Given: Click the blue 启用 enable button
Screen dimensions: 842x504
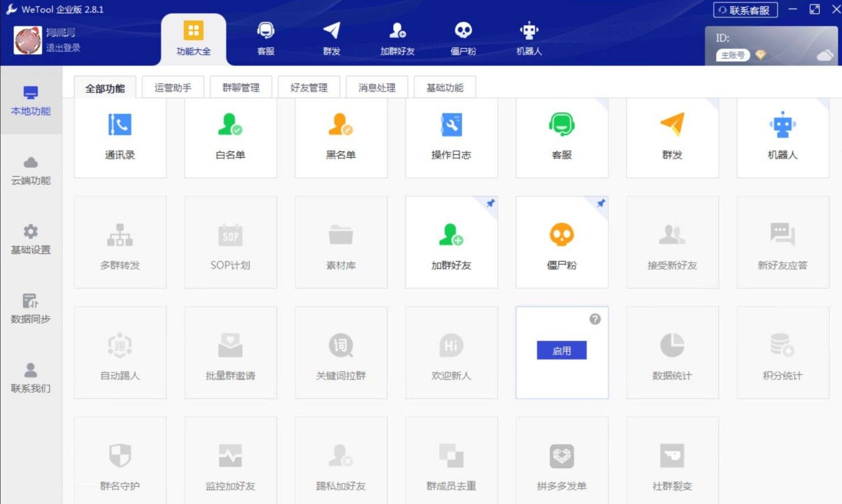Looking at the screenshot, I should coord(561,350).
